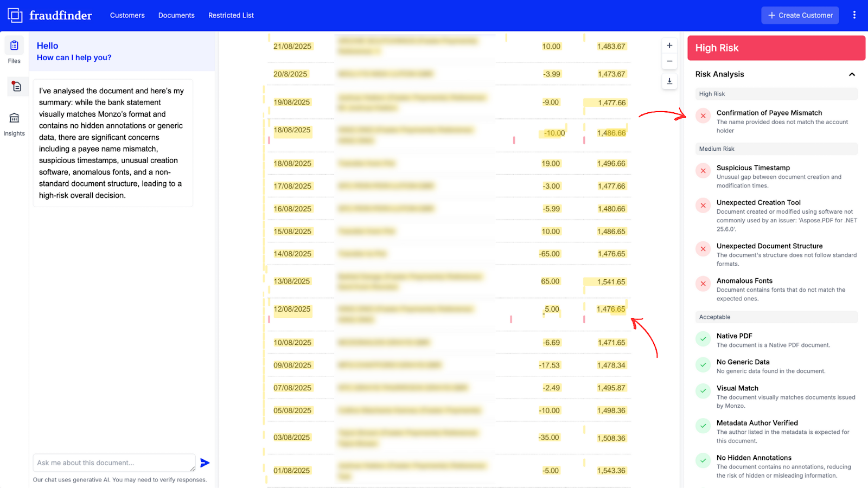This screenshot has width=868, height=488.
Task: Click the AI analysis summary message
Action: (113, 143)
